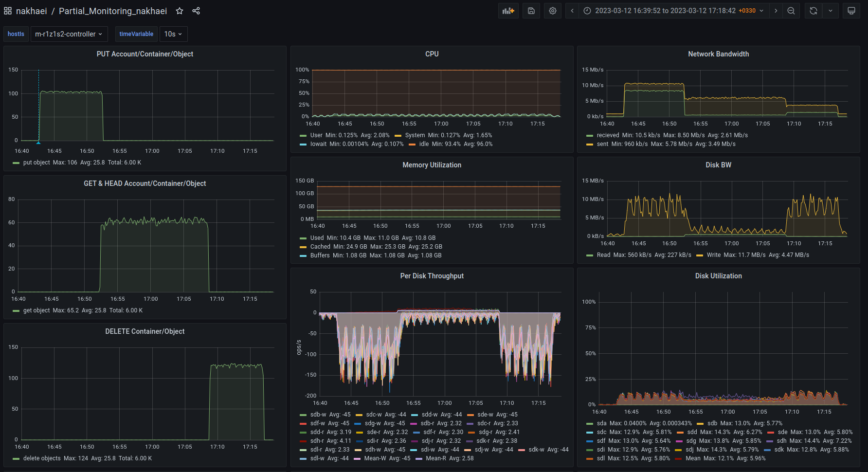This screenshot has width=868, height=472.
Task: Open the Disk Utilization panel title menu
Action: click(718, 276)
